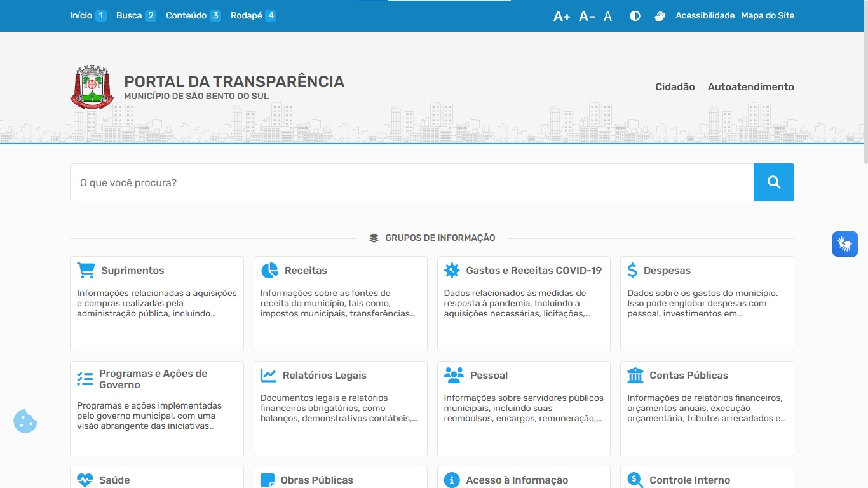868x488 pixels.
Task: Toggle high contrast mode icon
Action: coord(635,16)
